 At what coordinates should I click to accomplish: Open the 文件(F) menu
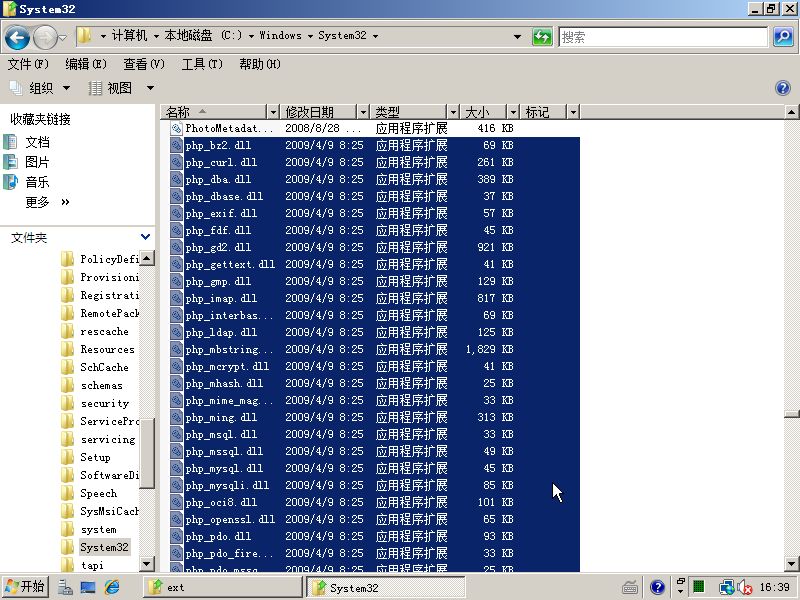point(28,64)
